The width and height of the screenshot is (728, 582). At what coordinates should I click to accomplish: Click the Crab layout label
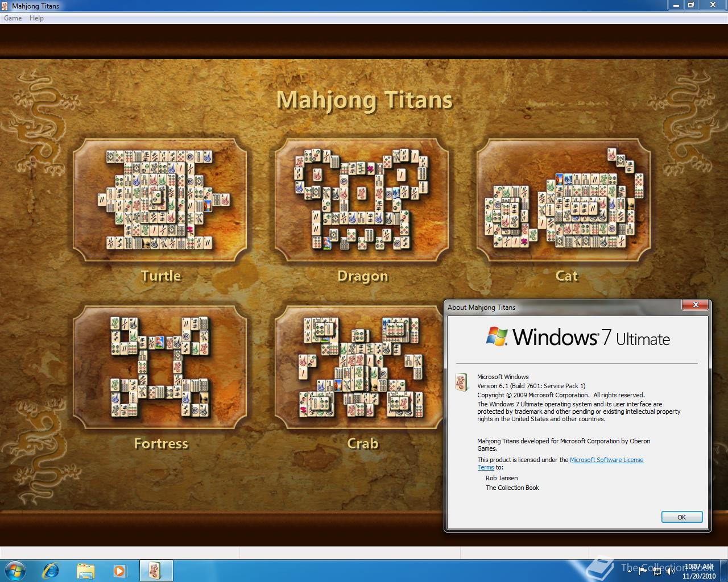point(363,443)
